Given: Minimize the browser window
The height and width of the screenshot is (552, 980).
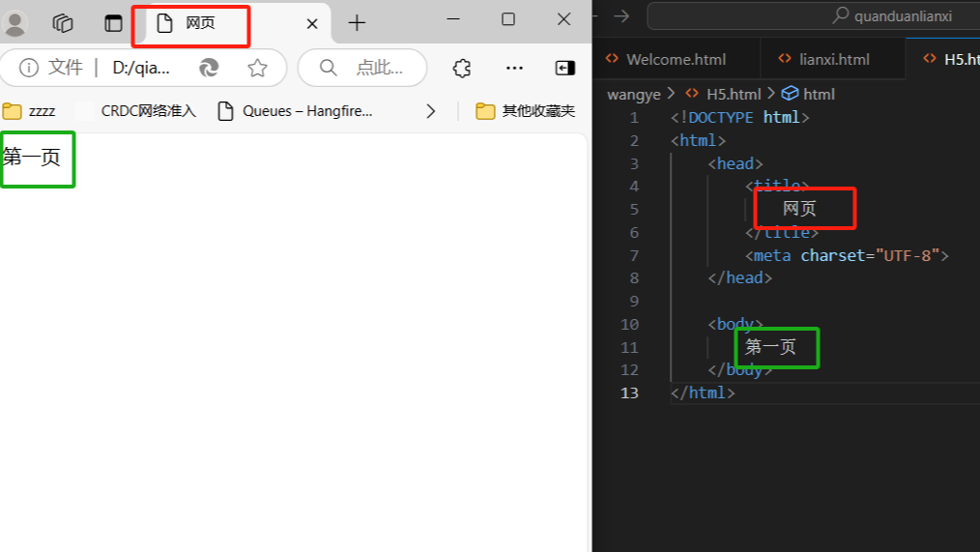Looking at the screenshot, I should pyautogui.click(x=453, y=19).
